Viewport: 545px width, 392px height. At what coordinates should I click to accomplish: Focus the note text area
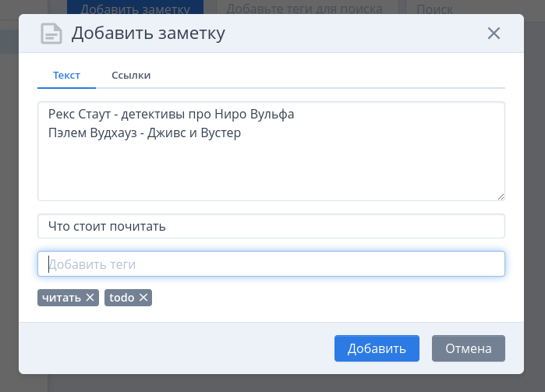[271, 151]
